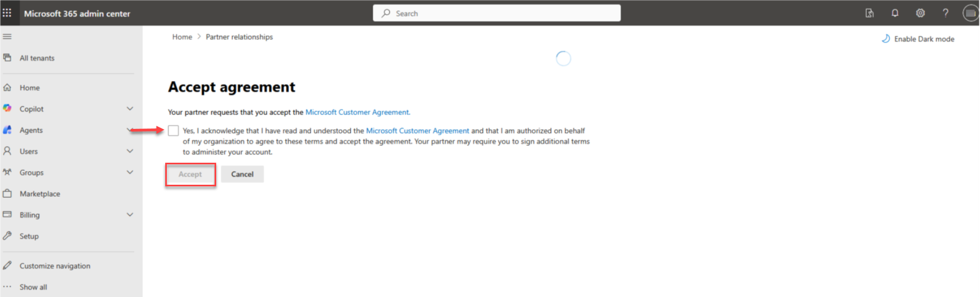Viewport: 980px width, 297px height.
Task: Open help question mark icon
Action: point(946,13)
